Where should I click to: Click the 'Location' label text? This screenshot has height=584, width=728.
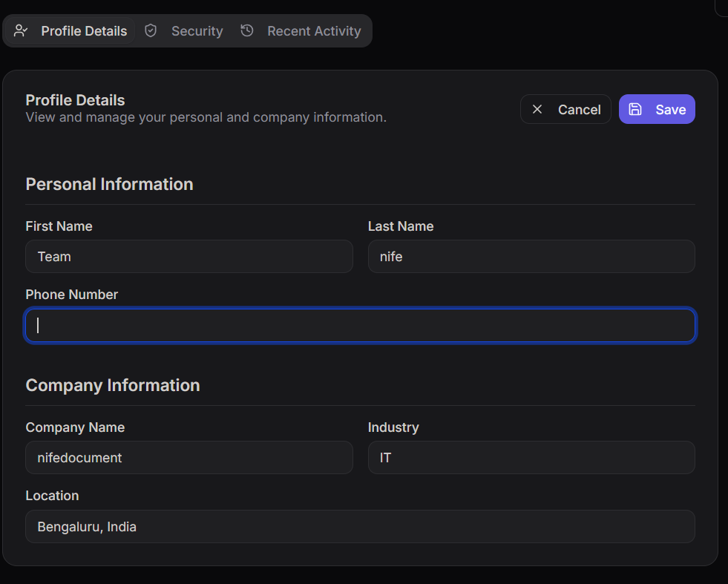52,496
